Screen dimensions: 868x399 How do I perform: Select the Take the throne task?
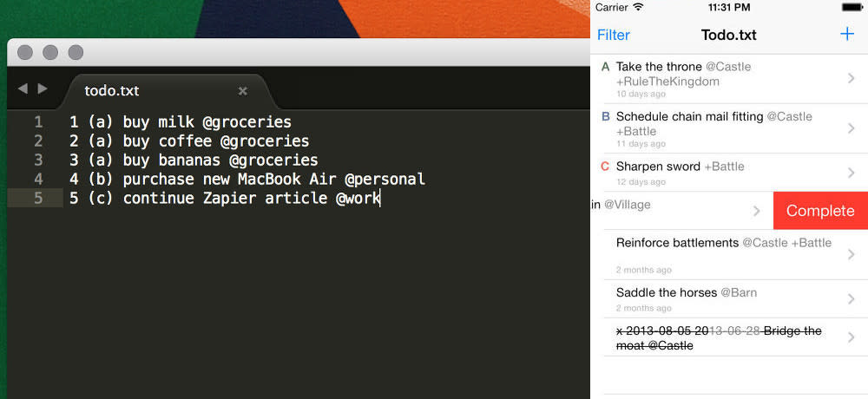[729, 79]
